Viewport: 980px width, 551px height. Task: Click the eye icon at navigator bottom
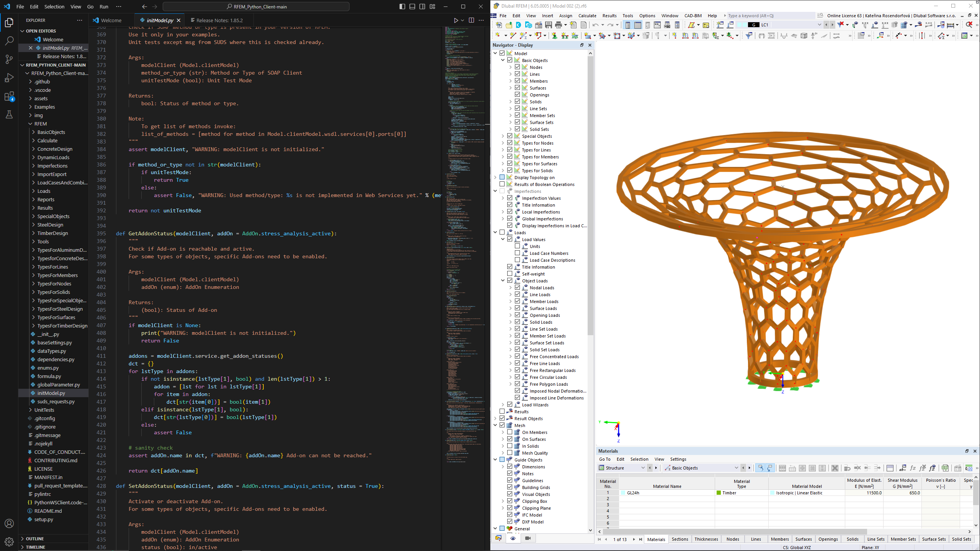[513, 538]
